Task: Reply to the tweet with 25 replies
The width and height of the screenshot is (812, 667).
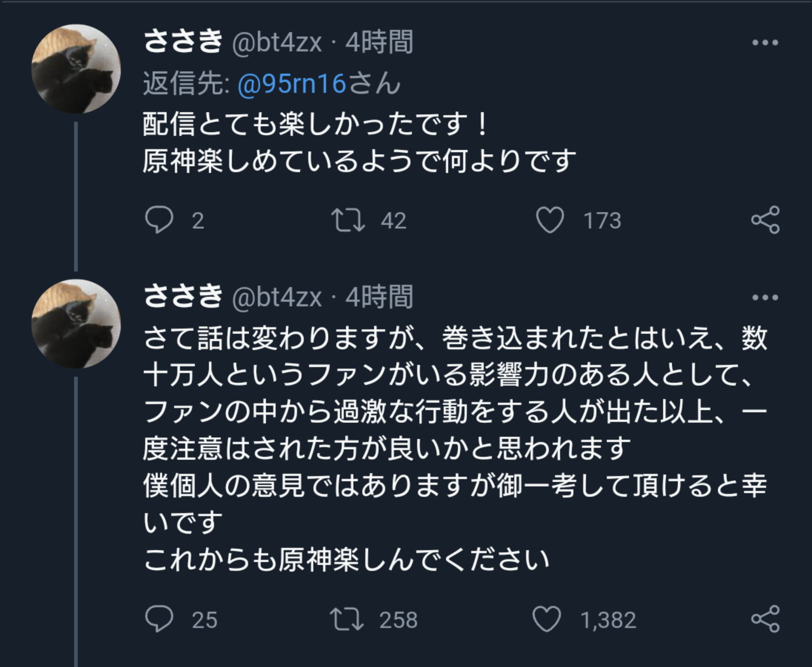Action: point(159,619)
